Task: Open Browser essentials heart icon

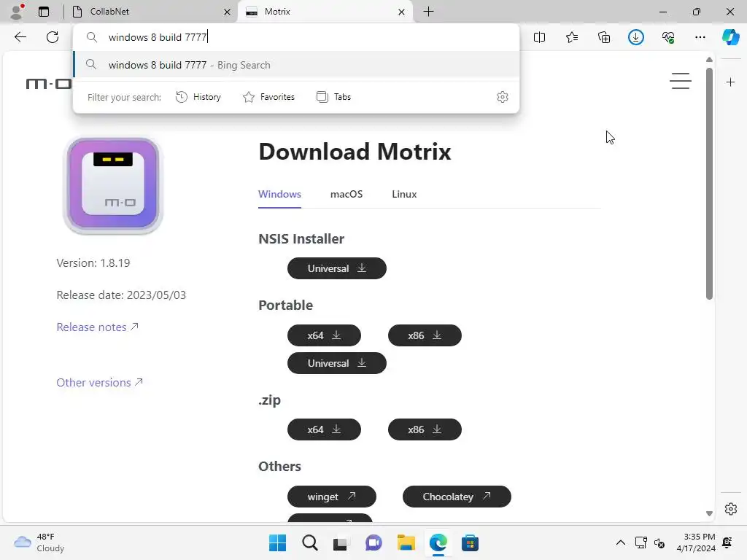Action: pyautogui.click(x=668, y=37)
